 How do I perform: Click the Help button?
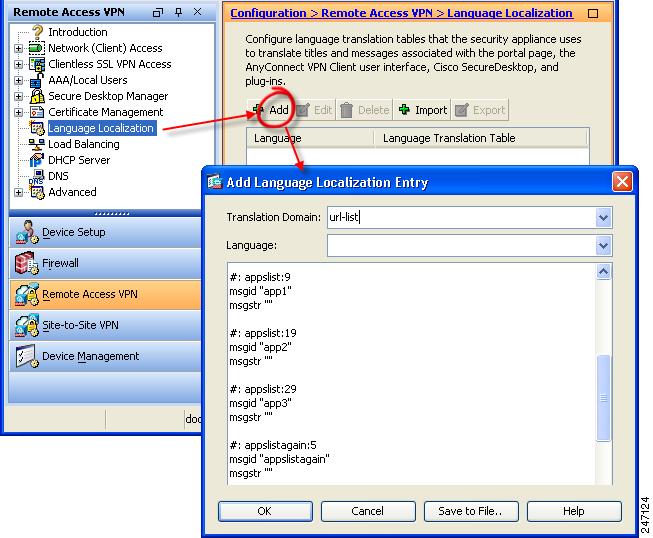click(x=574, y=511)
